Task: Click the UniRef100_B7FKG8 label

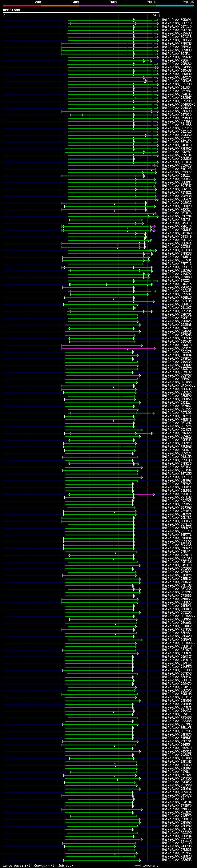Action: pos(177,254)
